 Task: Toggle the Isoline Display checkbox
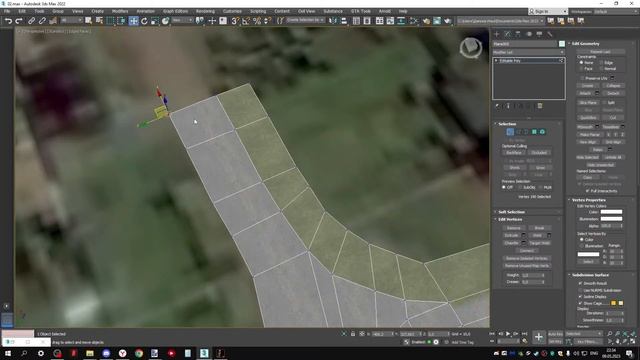[x=580, y=297]
